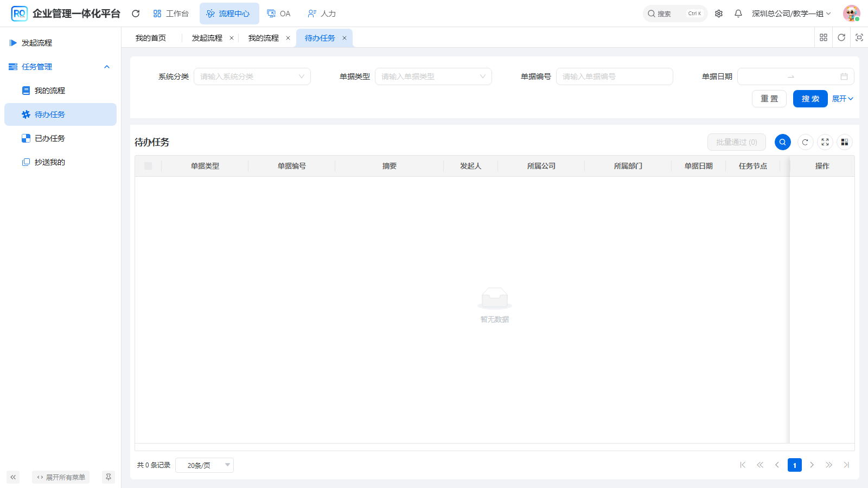Change the 20条/页 page size
This screenshot has height=488, width=868.
pyautogui.click(x=205, y=465)
